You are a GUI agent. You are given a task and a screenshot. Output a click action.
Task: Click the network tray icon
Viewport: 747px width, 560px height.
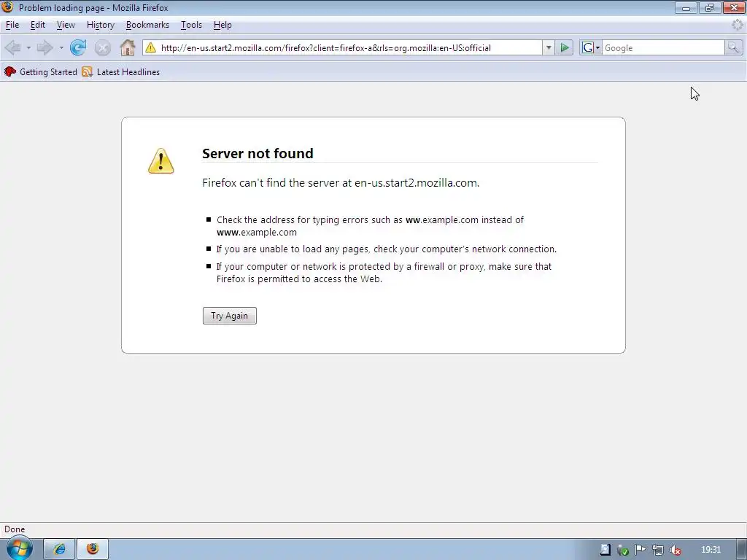point(658,550)
